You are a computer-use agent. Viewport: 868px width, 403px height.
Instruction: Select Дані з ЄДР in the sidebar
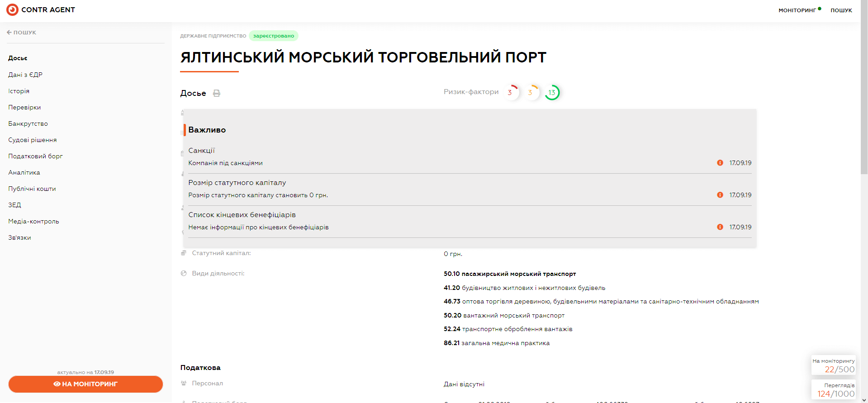point(25,75)
